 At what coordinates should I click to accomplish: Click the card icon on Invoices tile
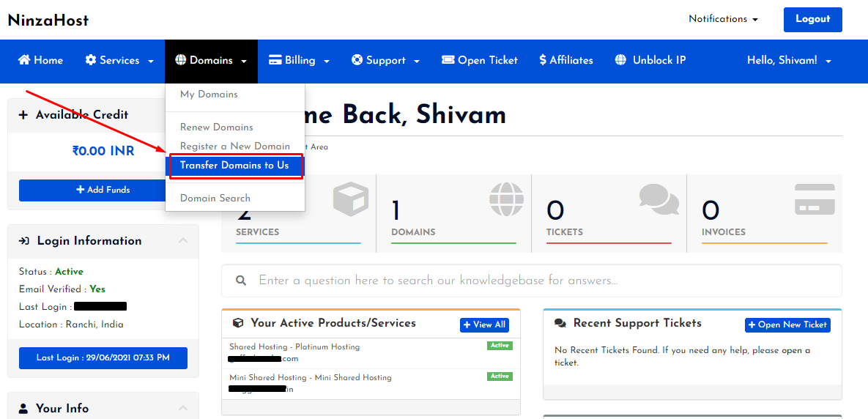coord(815,199)
